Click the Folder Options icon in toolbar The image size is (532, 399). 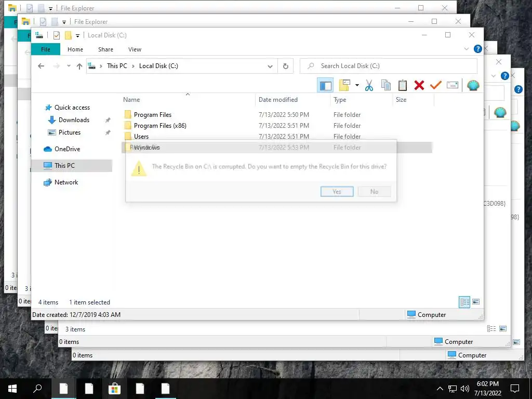click(344, 85)
